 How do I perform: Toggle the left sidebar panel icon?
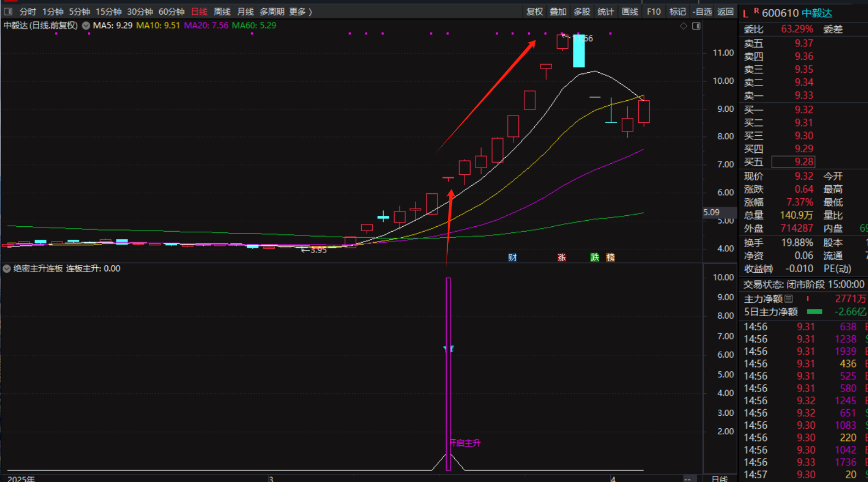(8, 12)
